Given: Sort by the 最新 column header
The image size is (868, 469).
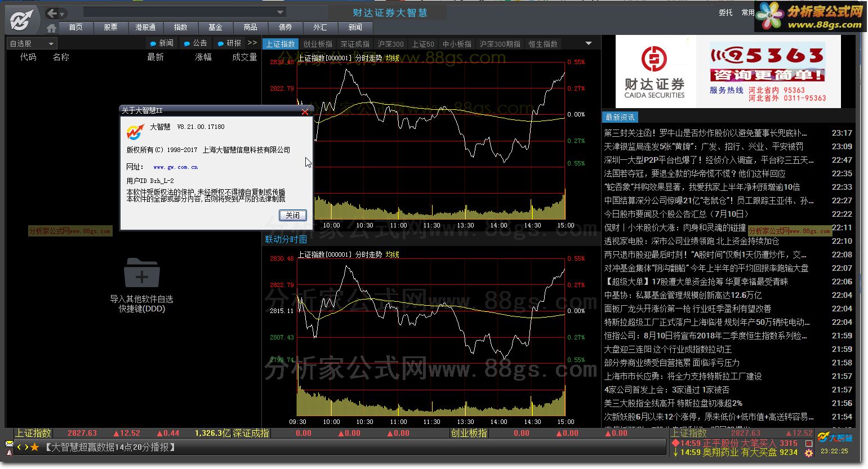Looking at the screenshot, I should (x=155, y=57).
